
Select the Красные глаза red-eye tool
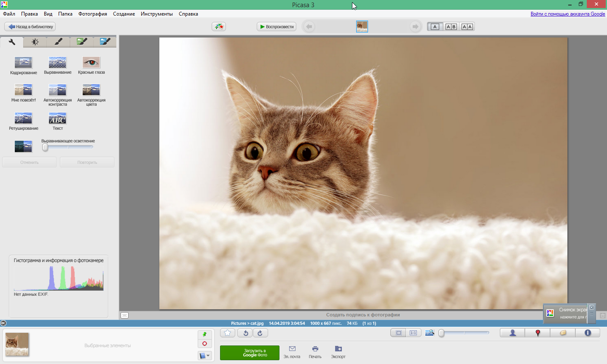(x=91, y=63)
